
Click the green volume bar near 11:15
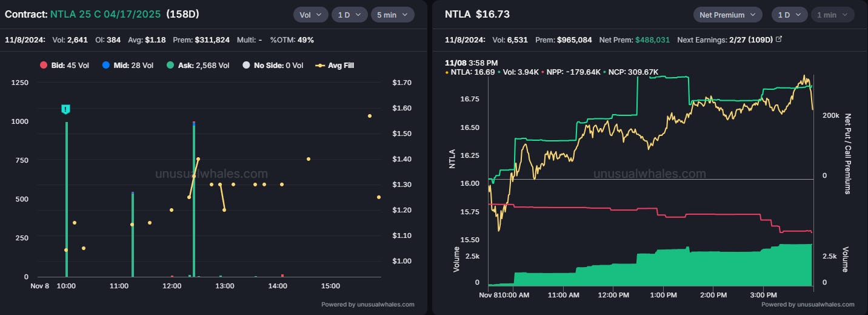133,234
